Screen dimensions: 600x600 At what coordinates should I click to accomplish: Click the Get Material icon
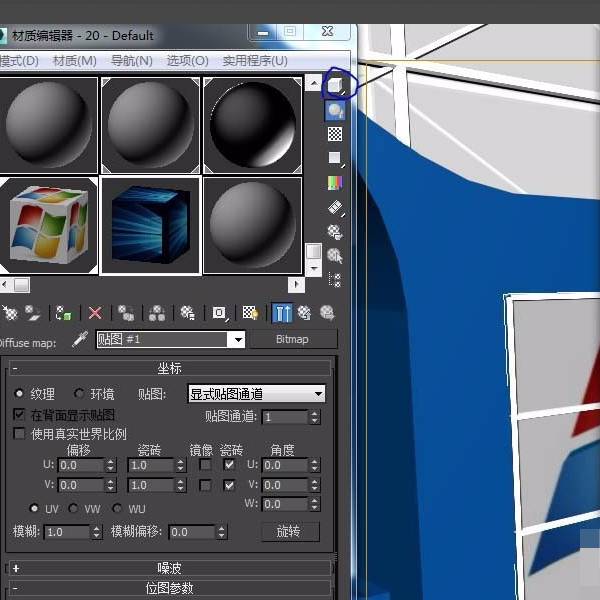[10, 313]
